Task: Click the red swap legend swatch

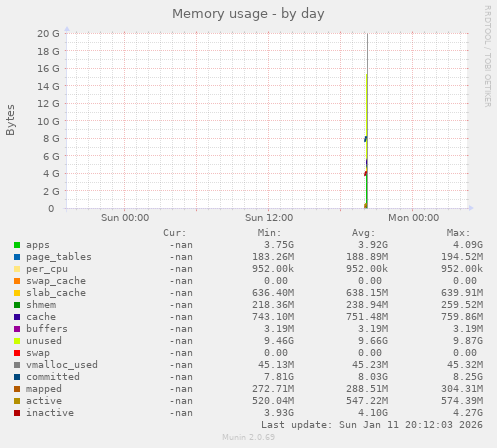Action: [17, 353]
